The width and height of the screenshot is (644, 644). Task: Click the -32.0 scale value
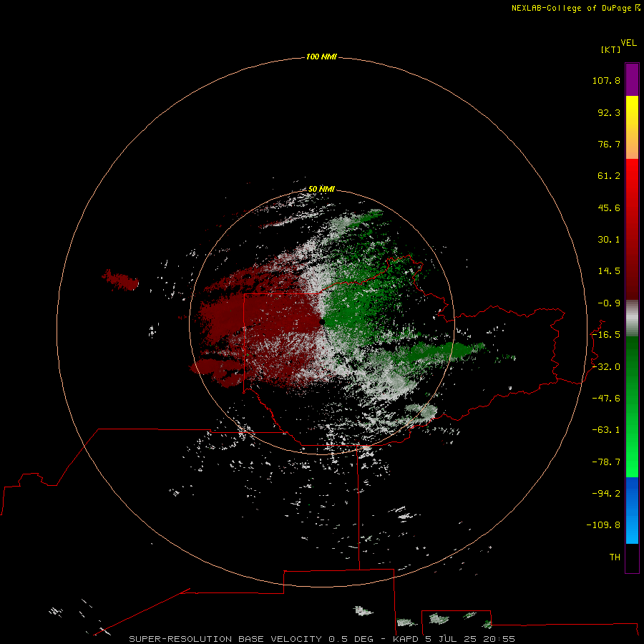click(606, 367)
